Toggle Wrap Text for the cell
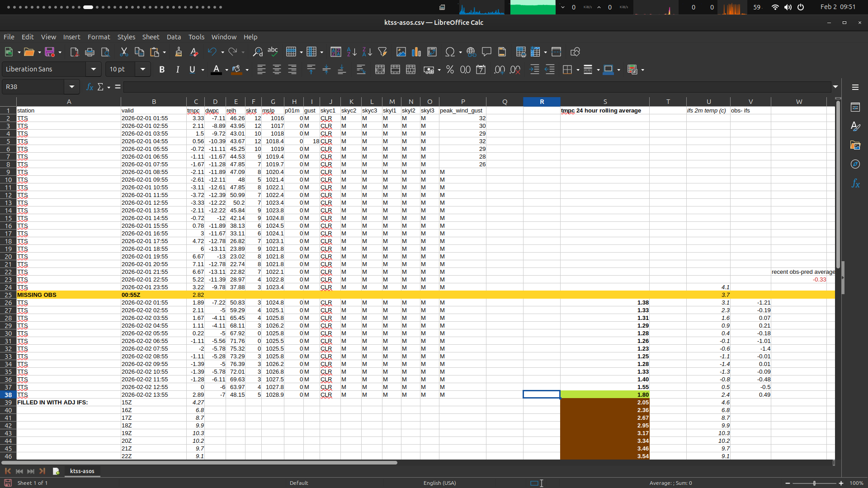 coord(361,70)
